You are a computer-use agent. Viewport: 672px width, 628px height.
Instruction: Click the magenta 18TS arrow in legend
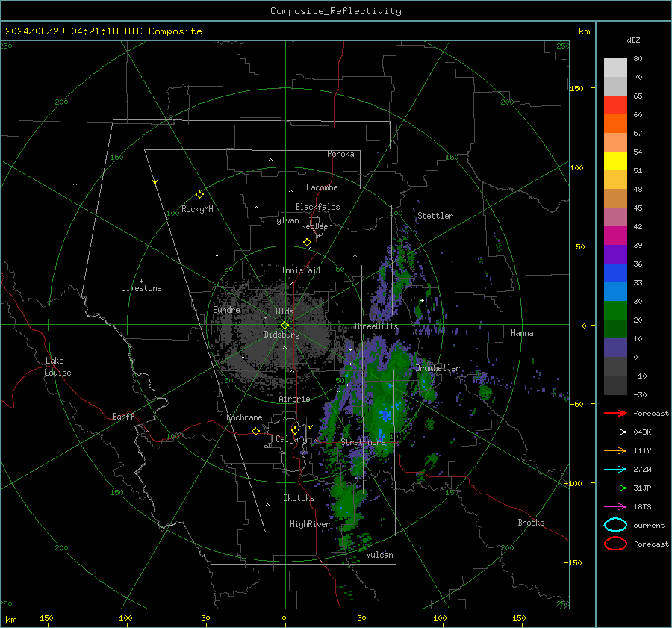tap(615, 507)
